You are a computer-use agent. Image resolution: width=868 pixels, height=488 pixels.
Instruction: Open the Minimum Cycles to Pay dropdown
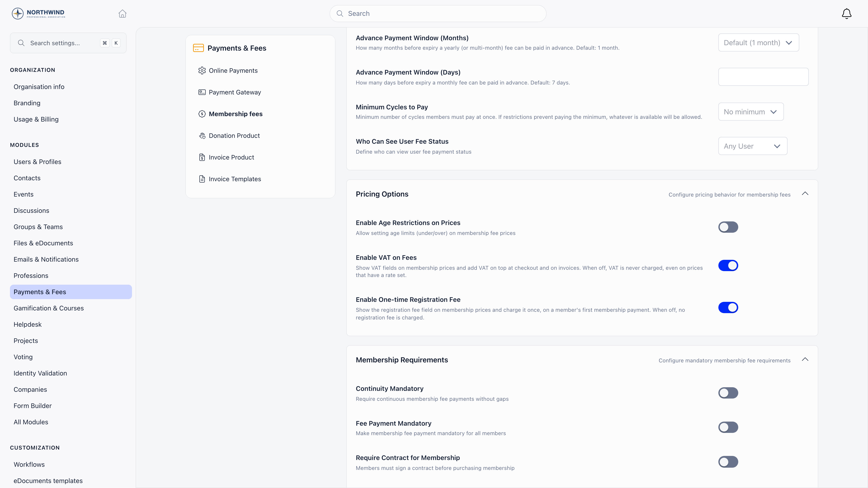[x=751, y=111]
